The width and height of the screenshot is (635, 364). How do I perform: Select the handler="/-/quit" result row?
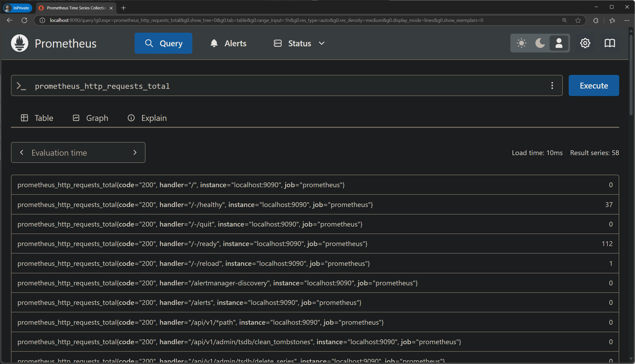click(315, 224)
